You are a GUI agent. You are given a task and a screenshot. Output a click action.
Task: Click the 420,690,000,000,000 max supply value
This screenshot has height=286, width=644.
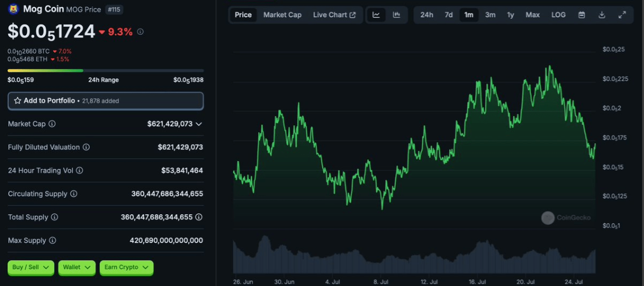point(166,240)
